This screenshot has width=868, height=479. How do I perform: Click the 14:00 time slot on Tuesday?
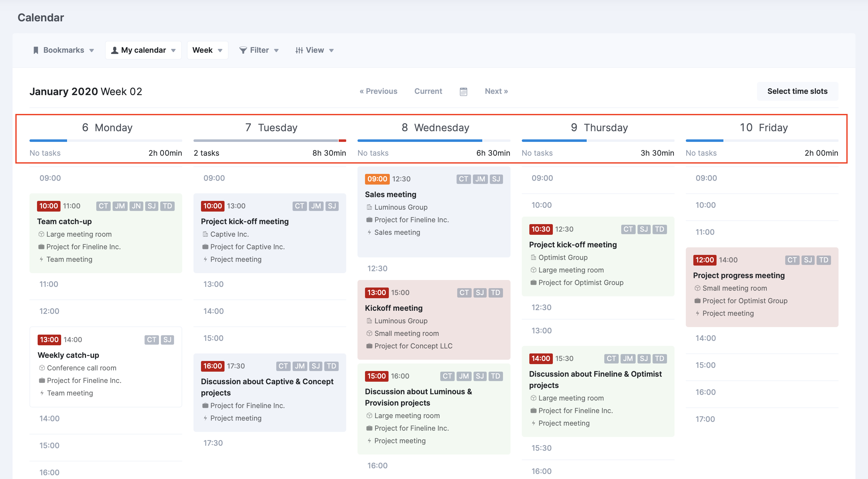(270, 311)
